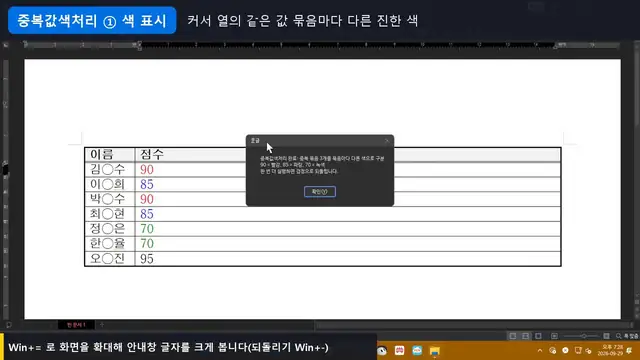640x360 pixels.
Task: Open the blue cloud app icon in taskbar
Action: (x=417, y=351)
